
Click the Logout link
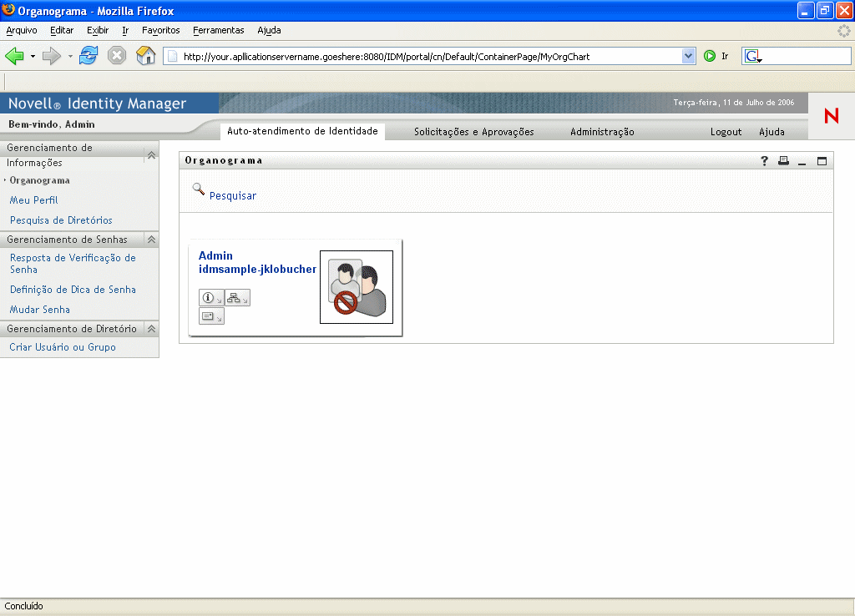726,132
